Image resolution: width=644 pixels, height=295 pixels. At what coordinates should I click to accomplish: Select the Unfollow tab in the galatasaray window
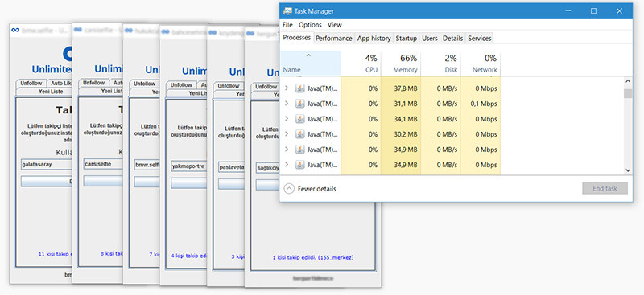tap(31, 84)
